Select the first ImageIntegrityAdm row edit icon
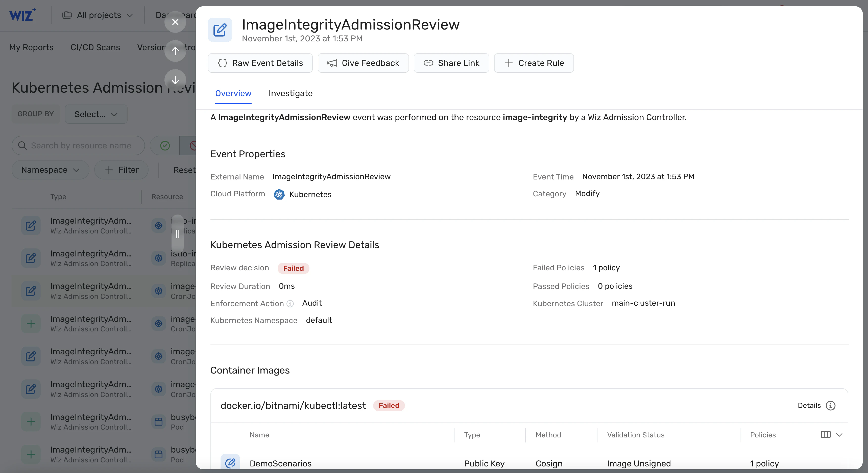The image size is (868, 473). coord(31,226)
